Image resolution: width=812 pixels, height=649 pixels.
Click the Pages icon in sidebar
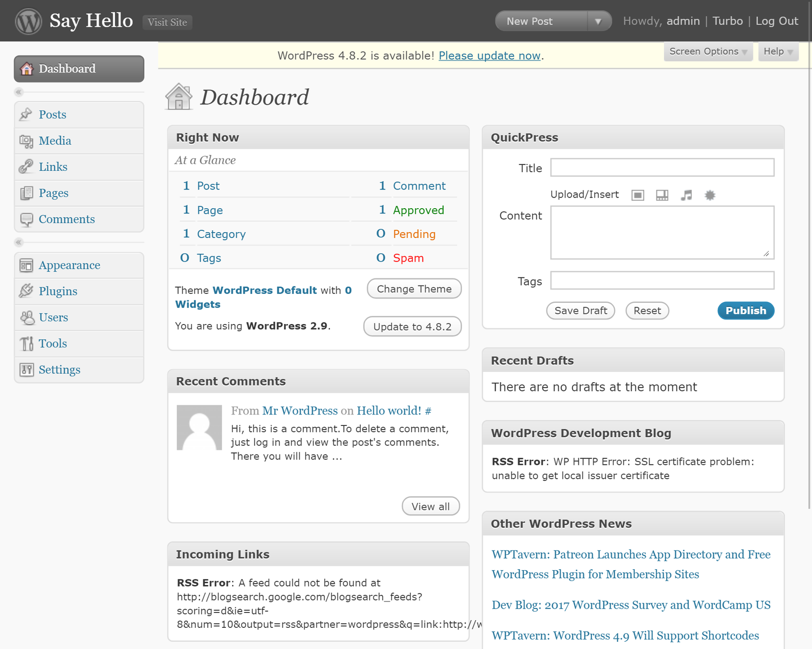click(26, 193)
